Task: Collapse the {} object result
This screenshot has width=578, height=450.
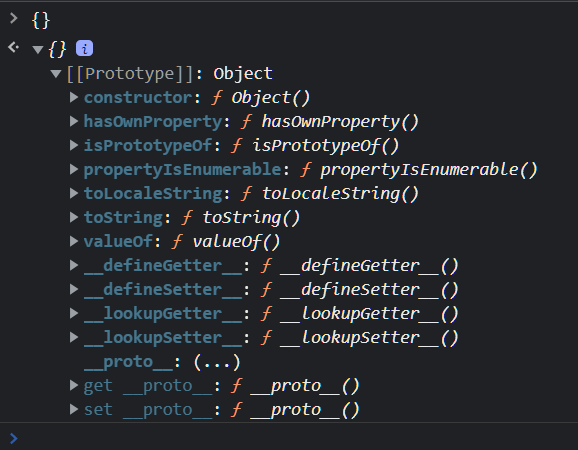Action: coord(38,50)
